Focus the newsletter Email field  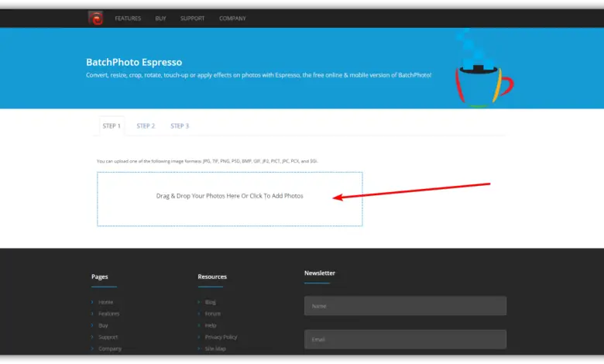(405, 339)
